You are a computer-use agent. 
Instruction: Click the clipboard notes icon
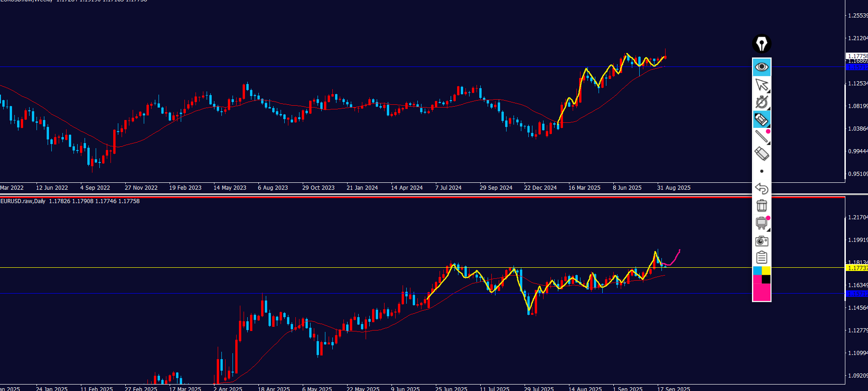coord(761,258)
